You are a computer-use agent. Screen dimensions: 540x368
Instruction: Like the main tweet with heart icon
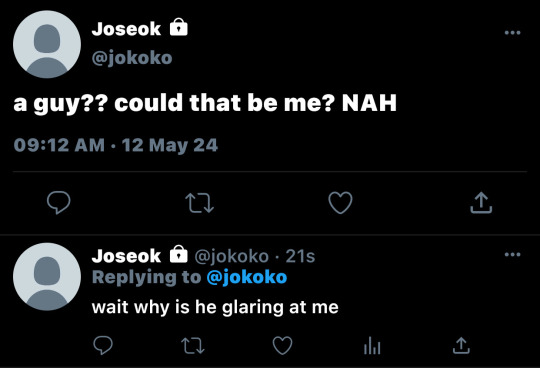coord(340,203)
